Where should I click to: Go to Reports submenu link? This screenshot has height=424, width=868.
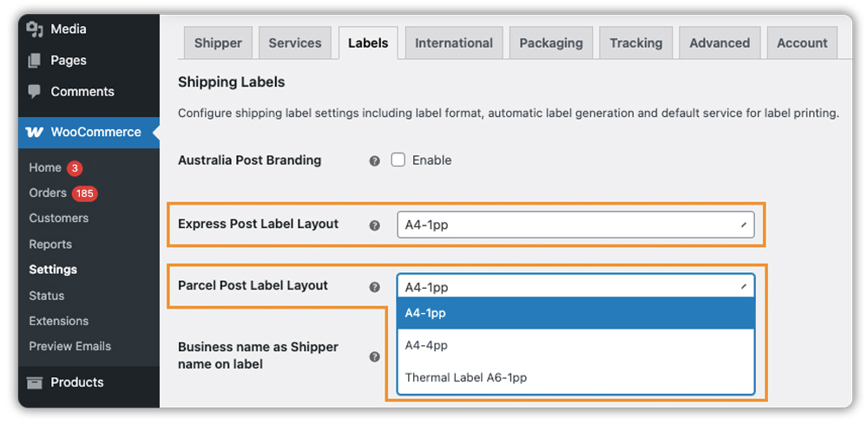click(50, 245)
